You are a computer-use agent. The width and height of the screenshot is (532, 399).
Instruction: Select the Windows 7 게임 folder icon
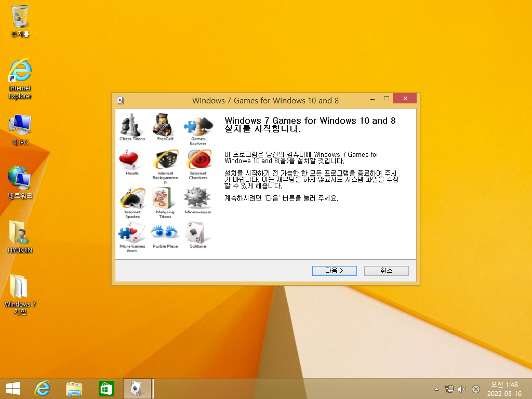pyautogui.click(x=20, y=295)
